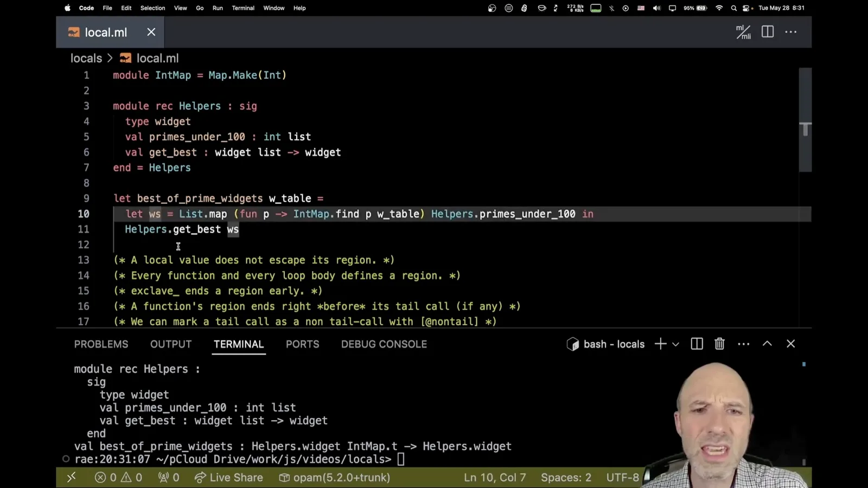Open the Run menu
Viewport: 868px width, 488px height.
point(218,8)
